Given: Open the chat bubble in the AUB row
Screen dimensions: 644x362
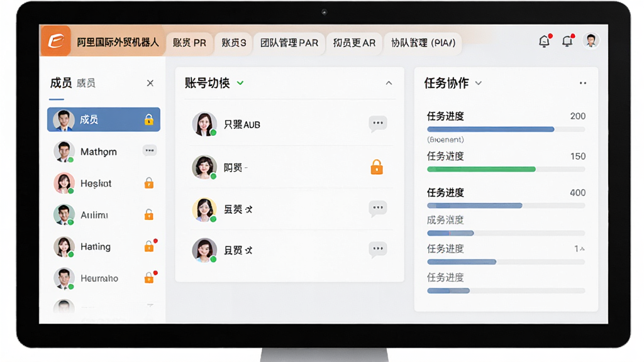Looking at the screenshot, I should click(x=377, y=124).
